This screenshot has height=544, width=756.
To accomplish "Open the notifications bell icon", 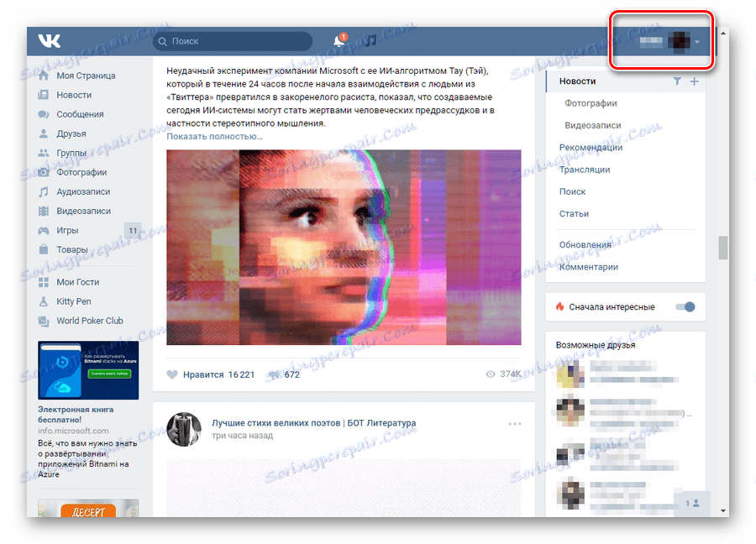I will [339, 41].
